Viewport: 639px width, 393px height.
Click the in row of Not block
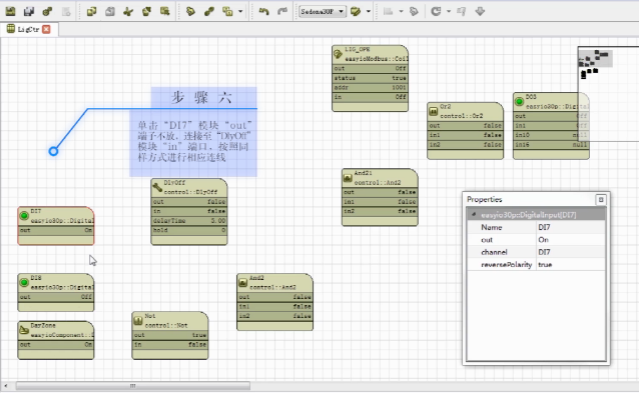[x=170, y=344]
